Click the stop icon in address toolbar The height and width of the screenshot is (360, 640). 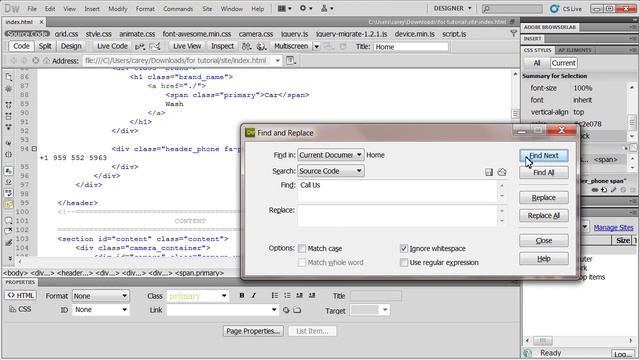pos(36,60)
